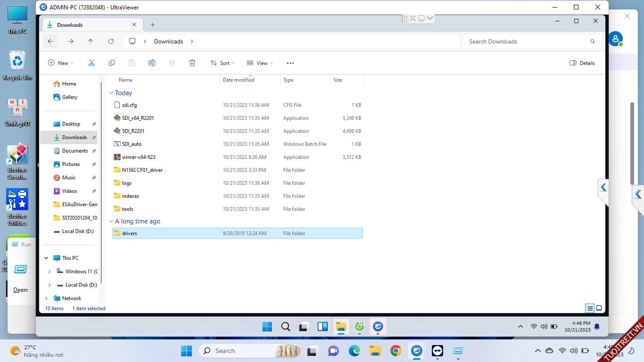Open a new File Explorer tab

(152, 25)
